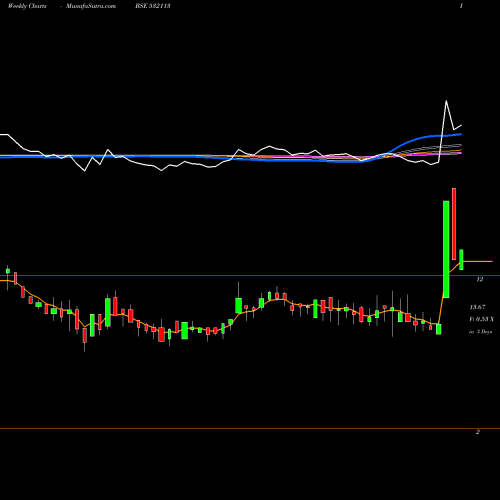Screen dimensions: 500x500
Task: Click the tall red candlestick at far right
Action: [x=454, y=224]
